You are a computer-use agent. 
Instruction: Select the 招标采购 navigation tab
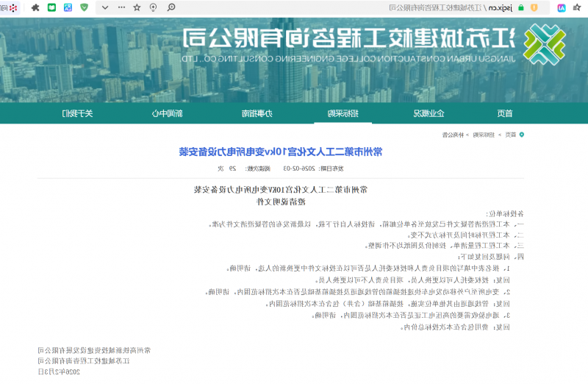pyautogui.click(x=343, y=113)
